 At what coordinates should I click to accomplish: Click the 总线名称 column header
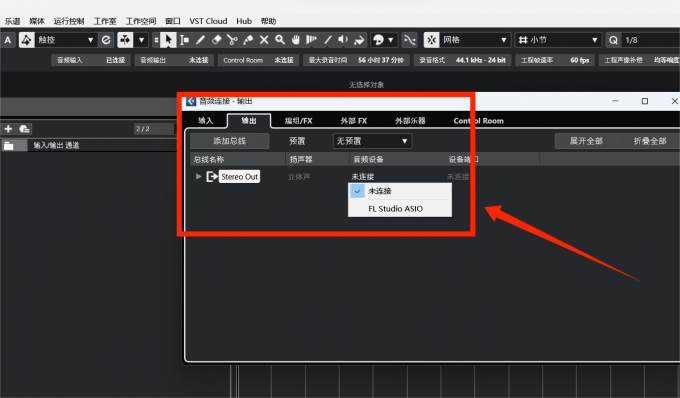(238, 159)
